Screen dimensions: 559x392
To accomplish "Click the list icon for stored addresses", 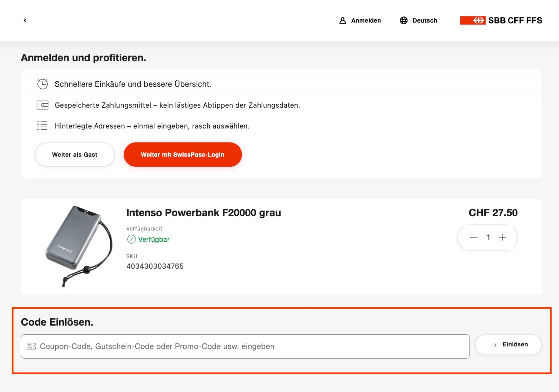I will tap(43, 126).
